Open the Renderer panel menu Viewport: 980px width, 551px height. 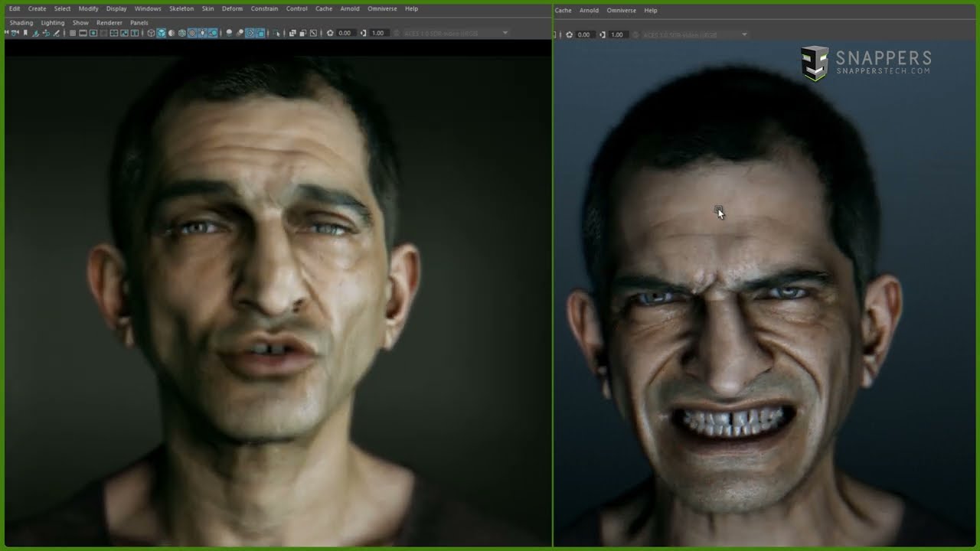pos(109,23)
